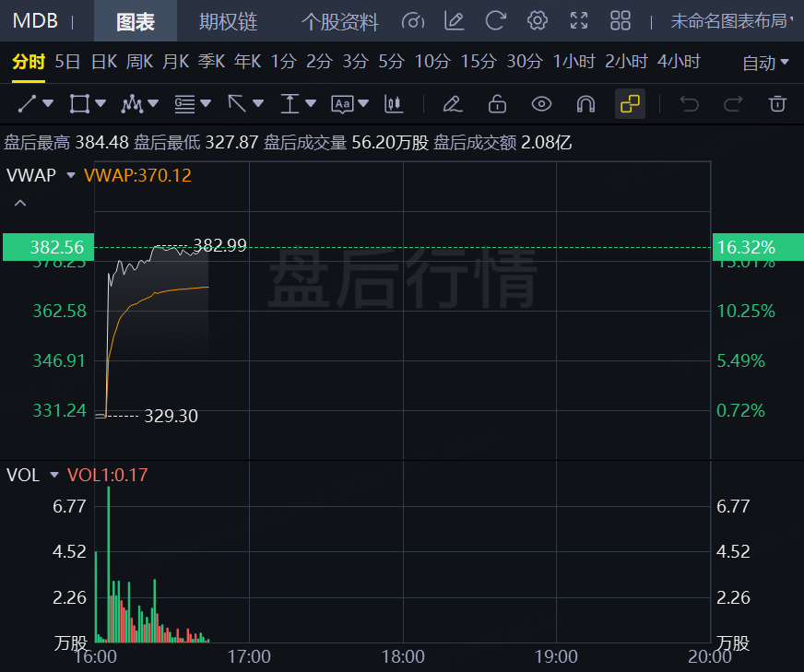Select the eraser drawing tool

(452, 103)
